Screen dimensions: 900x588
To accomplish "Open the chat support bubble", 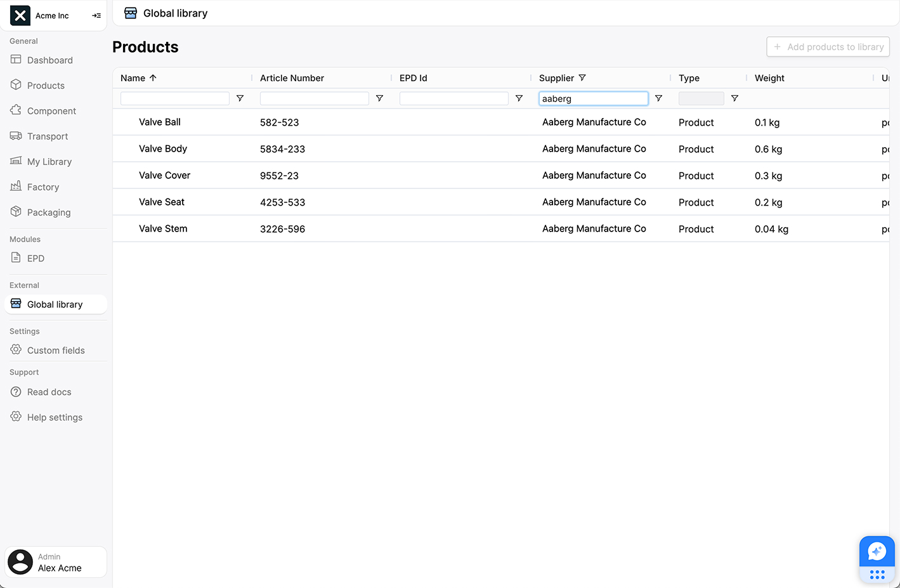I will tap(877, 551).
